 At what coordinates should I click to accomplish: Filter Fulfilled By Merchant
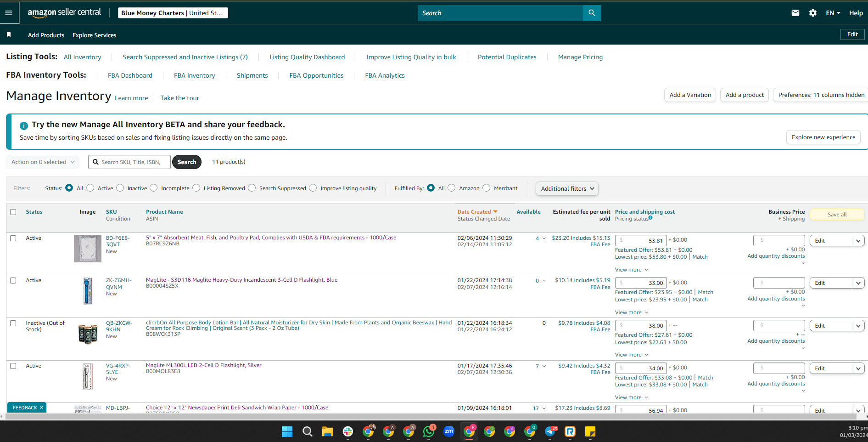(487, 188)
